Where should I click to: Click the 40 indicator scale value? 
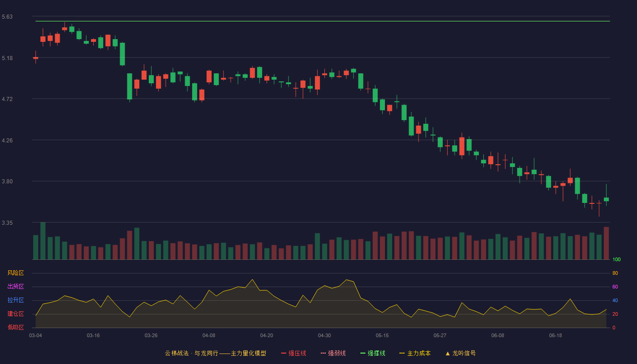pyautogui.click(x=615, y=300)
